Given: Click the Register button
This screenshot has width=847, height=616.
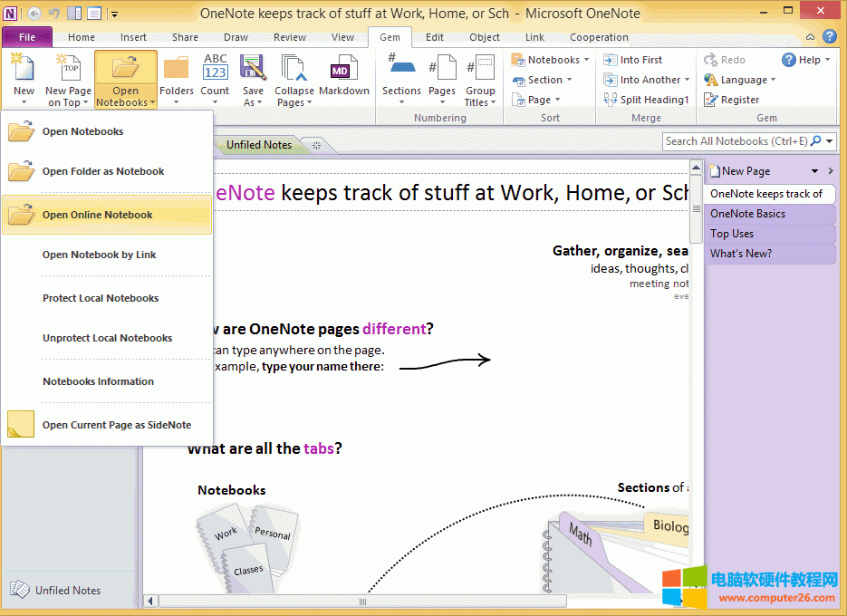Looking at the screenshot, I should pyautogui.click(x=739, y=100).
